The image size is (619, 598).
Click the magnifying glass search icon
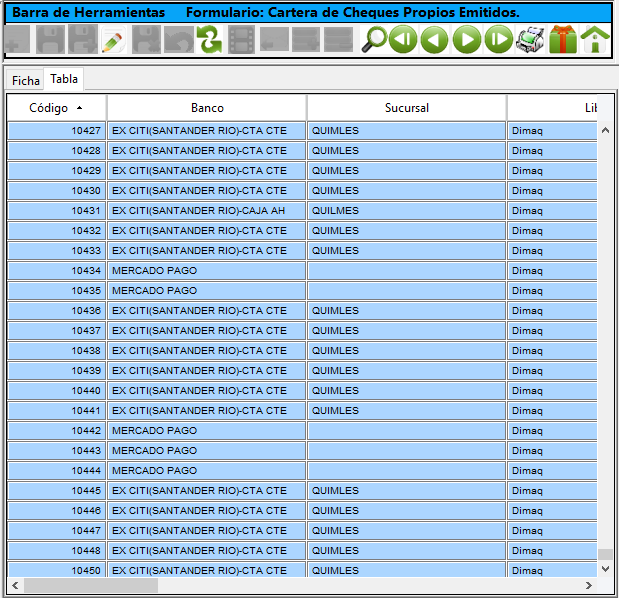point(374,40)
